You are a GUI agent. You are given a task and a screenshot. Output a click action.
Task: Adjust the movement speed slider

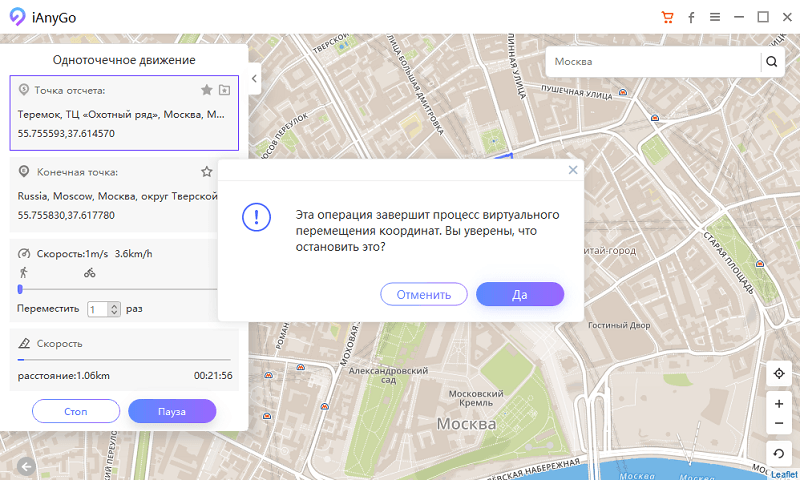click(20, 288)
